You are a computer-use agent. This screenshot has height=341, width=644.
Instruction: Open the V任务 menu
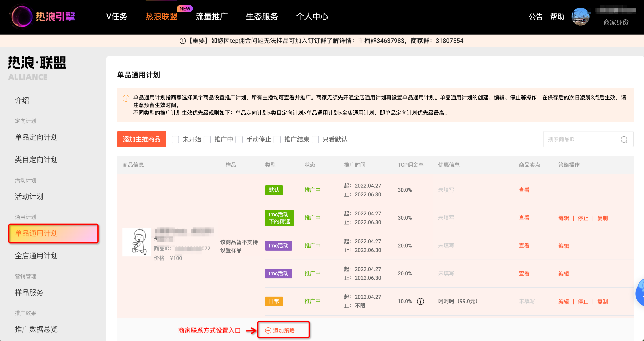pos(117,17)
